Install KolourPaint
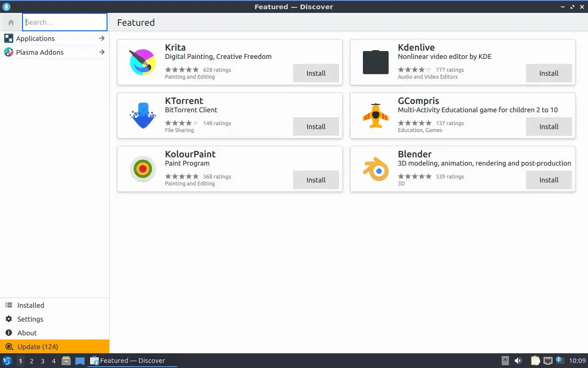Image resolution: width=588 pixels, height=368 pixels. (316, 180)
